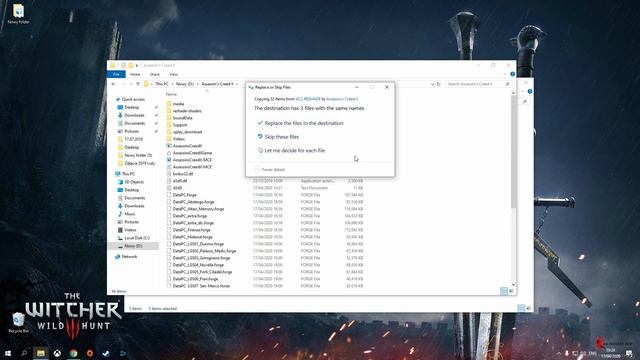Switch to large icons view button
640x360 pixels.
[511, 291]
